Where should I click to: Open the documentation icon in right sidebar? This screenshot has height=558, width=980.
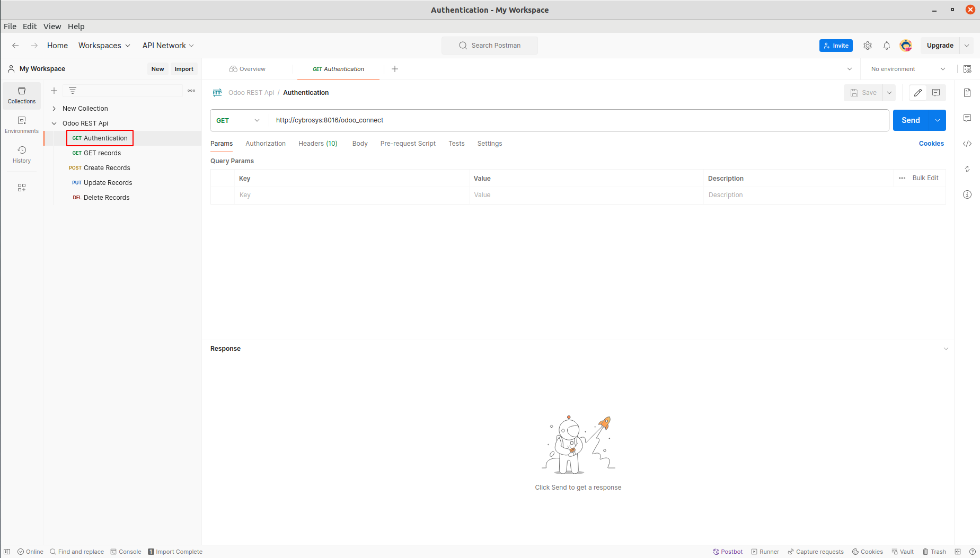pyautogui.click(x=967, y=93)
